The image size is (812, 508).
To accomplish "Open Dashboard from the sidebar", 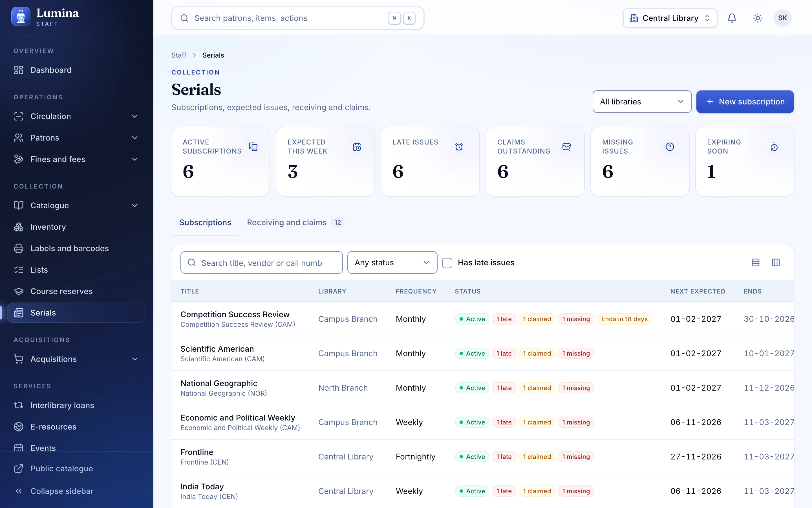I will (76, 70).
